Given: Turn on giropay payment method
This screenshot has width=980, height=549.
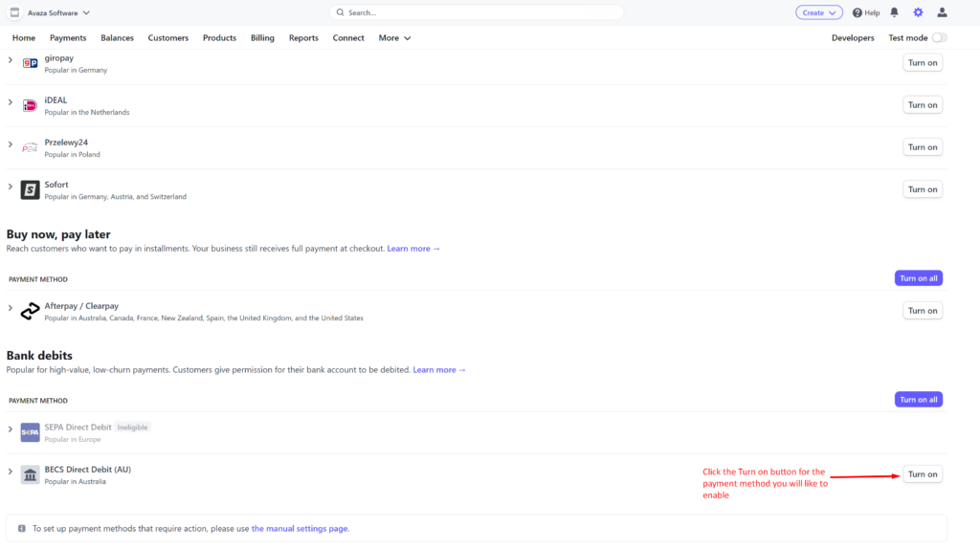Looking at the screenshot, I should point(923,62).
